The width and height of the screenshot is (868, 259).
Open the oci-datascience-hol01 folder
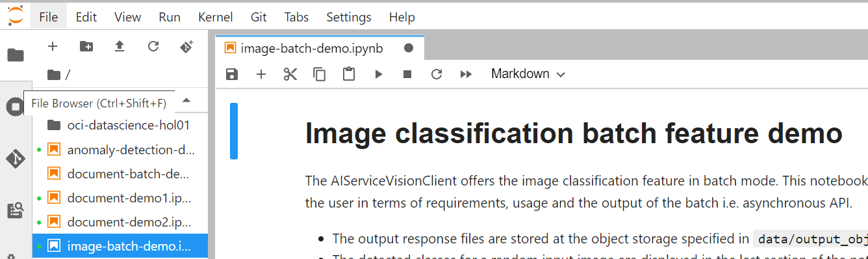click(x=120, y=124)
